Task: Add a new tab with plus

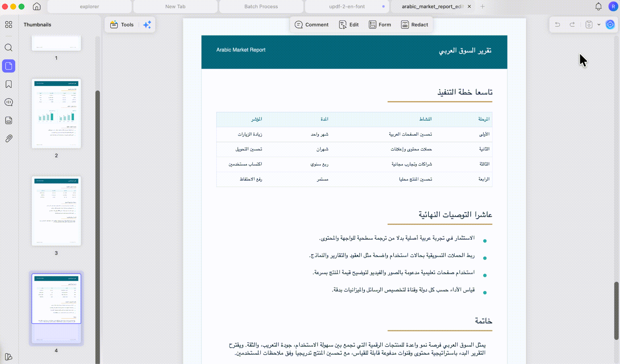Action: click(482, 7)
